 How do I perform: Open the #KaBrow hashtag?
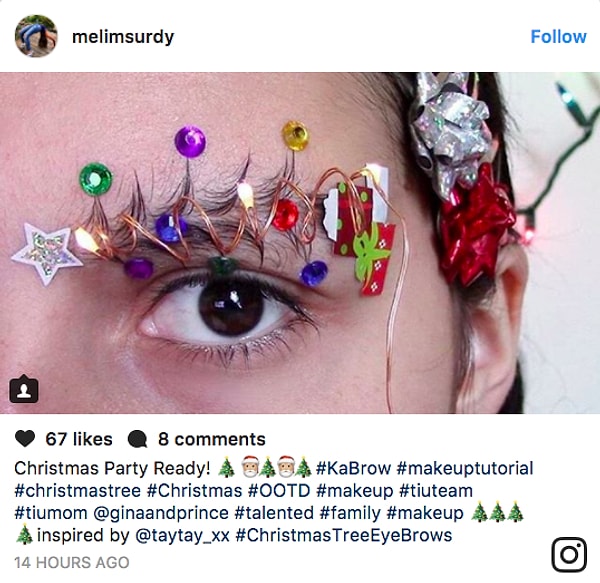[352, 468]
